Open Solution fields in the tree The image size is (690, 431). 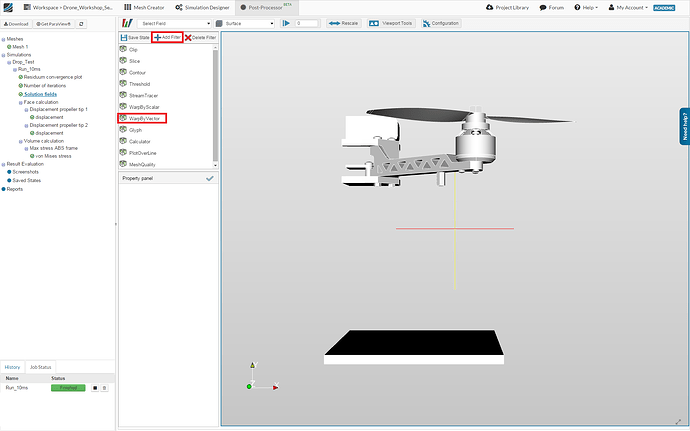[x=40, y=93]
